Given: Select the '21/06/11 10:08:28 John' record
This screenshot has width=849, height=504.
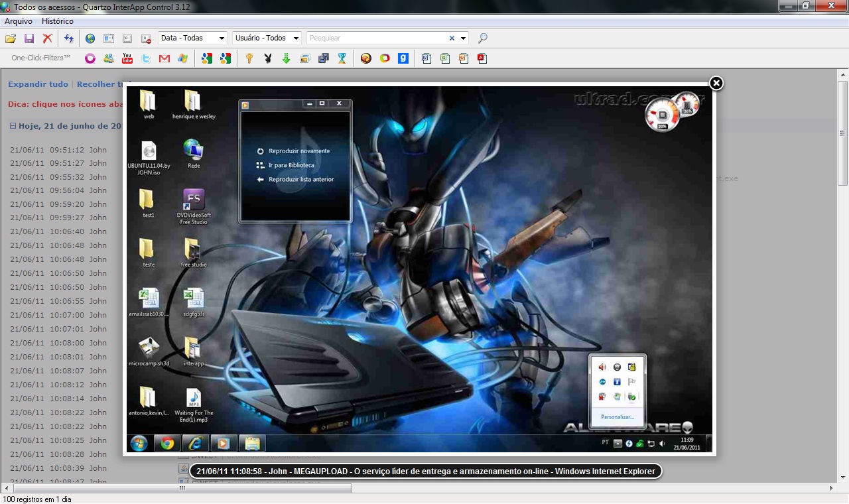Looking at the screenshot, I should coord(58,454).
